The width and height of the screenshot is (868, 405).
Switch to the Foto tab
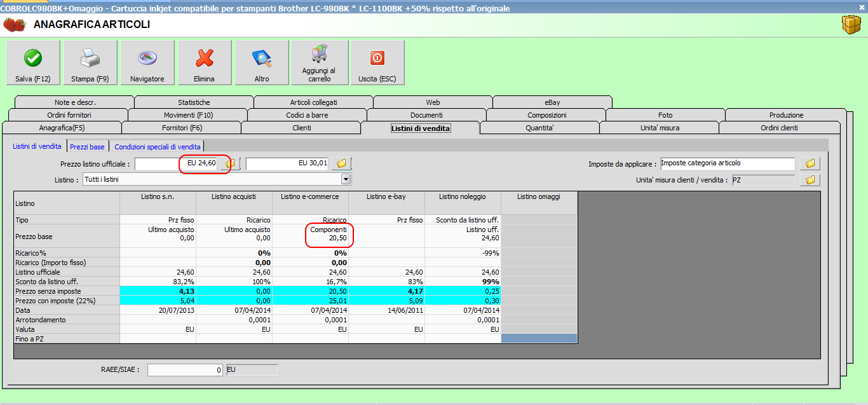[x=666, y=115]
